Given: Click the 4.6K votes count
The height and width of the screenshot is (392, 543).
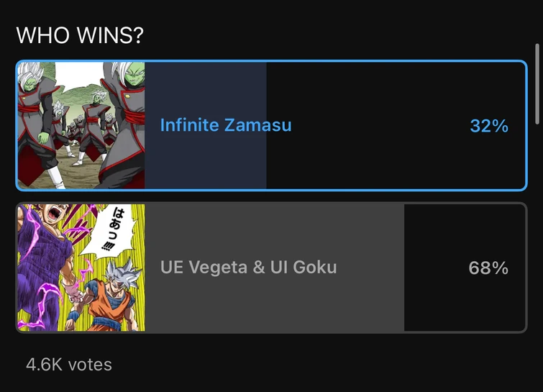Looking at the screenshot, I should click(69, 365).
